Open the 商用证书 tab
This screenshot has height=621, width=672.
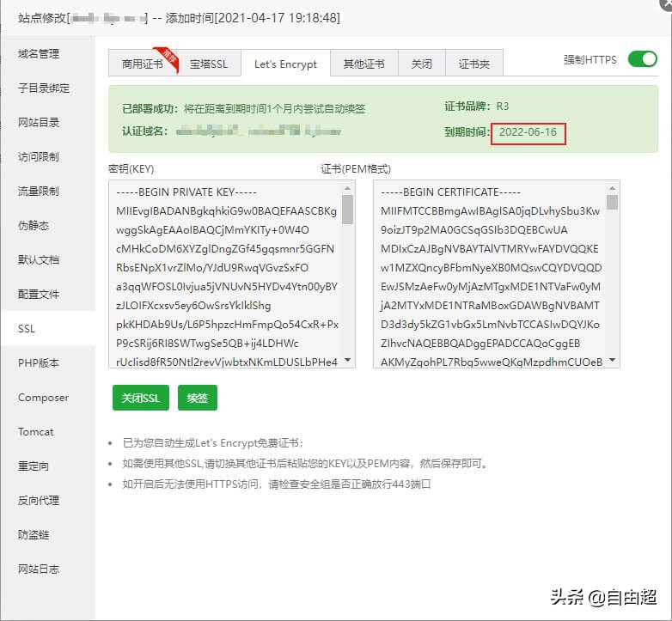tap(143, 64)
